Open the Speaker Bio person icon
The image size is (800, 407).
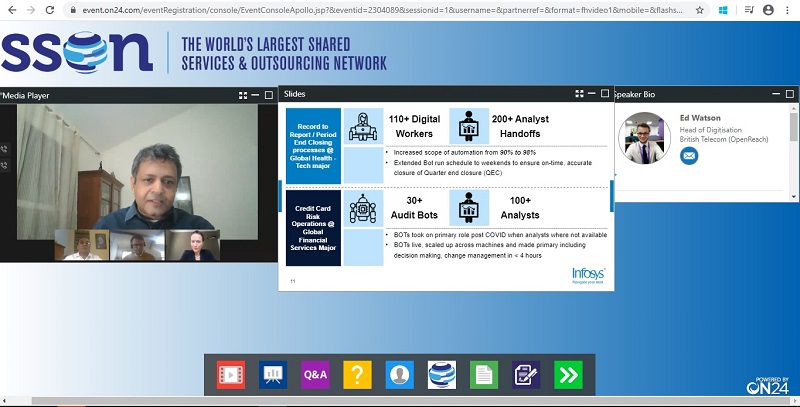399,375
